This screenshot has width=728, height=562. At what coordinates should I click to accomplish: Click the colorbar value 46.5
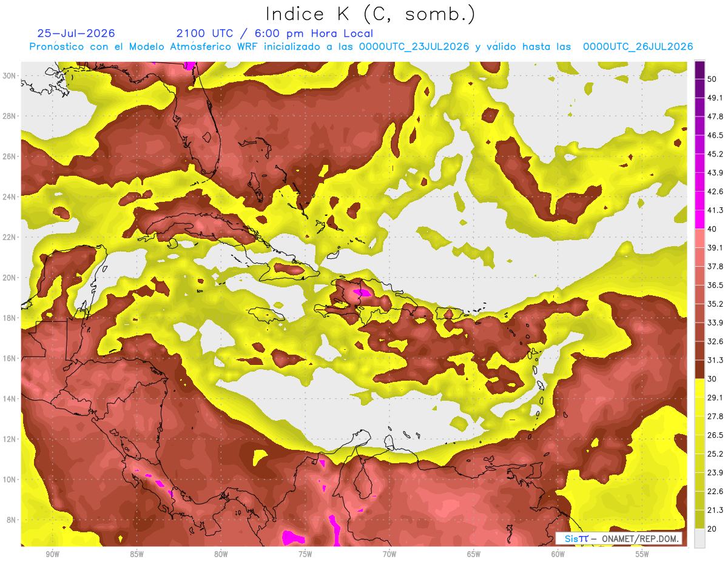715,135
